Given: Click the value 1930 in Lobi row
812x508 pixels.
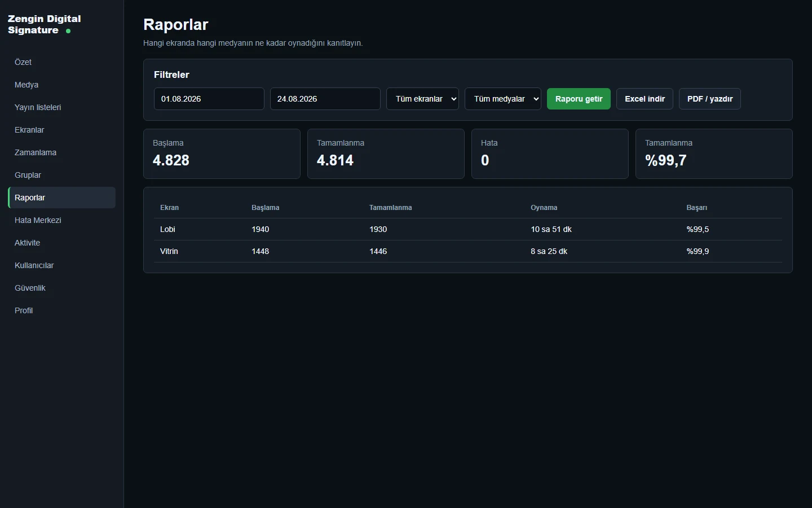Looking at the screenshot, I should pos(378,229).
